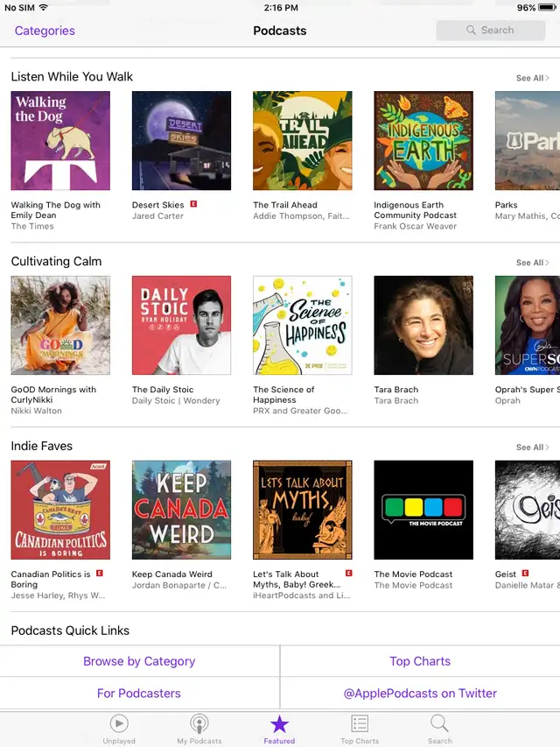Open the For Podcasters link
Viewport: 560px width, 747px height.
tap(139, 694)
